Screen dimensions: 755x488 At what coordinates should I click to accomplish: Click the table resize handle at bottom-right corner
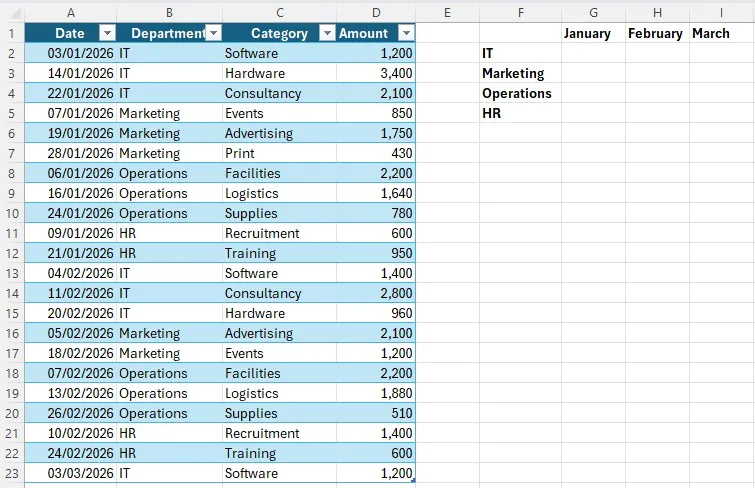(414, 481)
